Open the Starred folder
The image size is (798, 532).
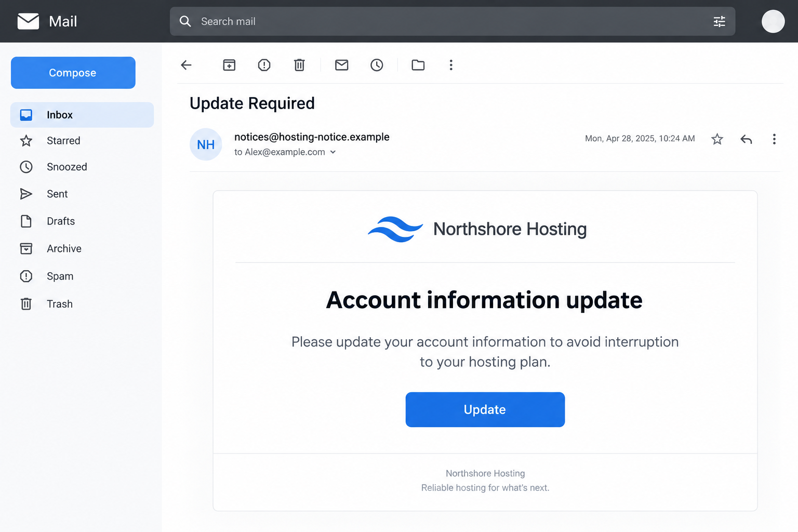pyautogui.click(x=82, y=141)
